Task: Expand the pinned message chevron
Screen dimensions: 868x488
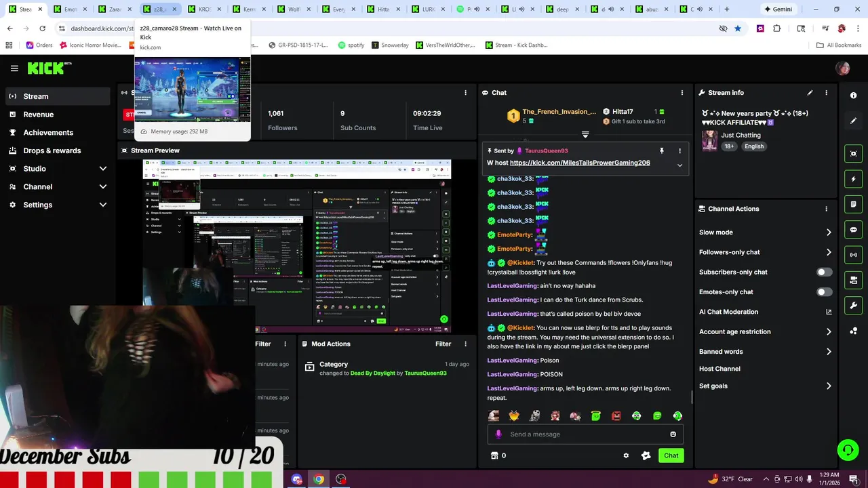Action: point(679,165)
